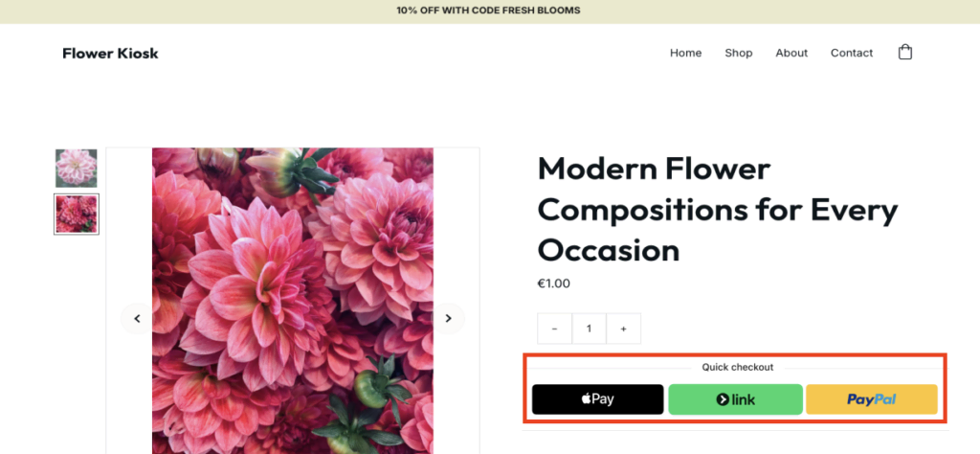Increase quantity with the plus button
980x454 pixels.
pos(623,329)
